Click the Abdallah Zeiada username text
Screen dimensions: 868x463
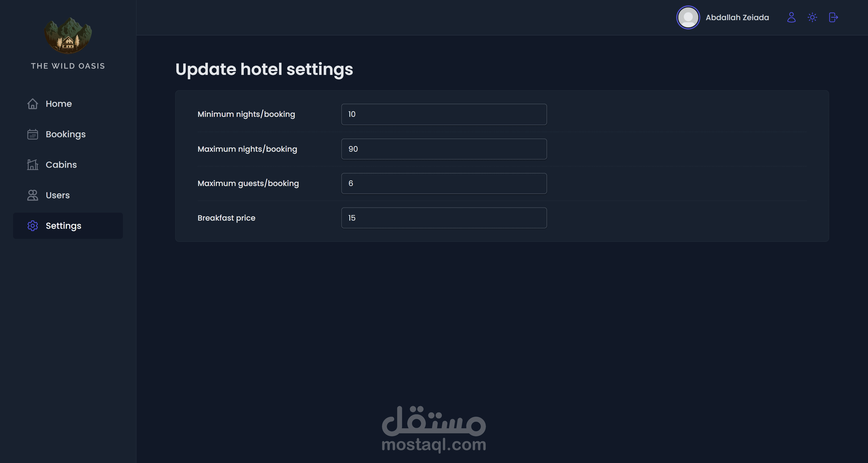[x=737, y=17]
